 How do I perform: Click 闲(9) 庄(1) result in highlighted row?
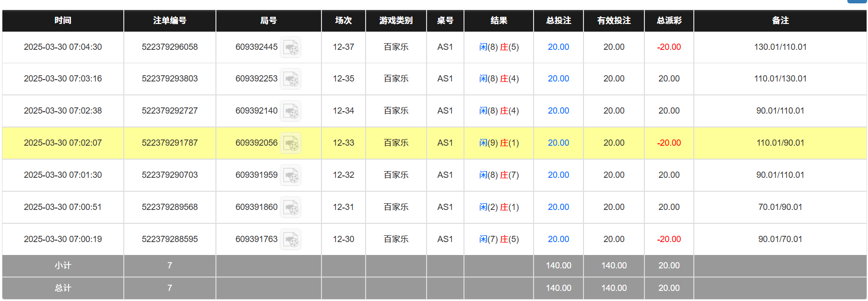(499, 143)
